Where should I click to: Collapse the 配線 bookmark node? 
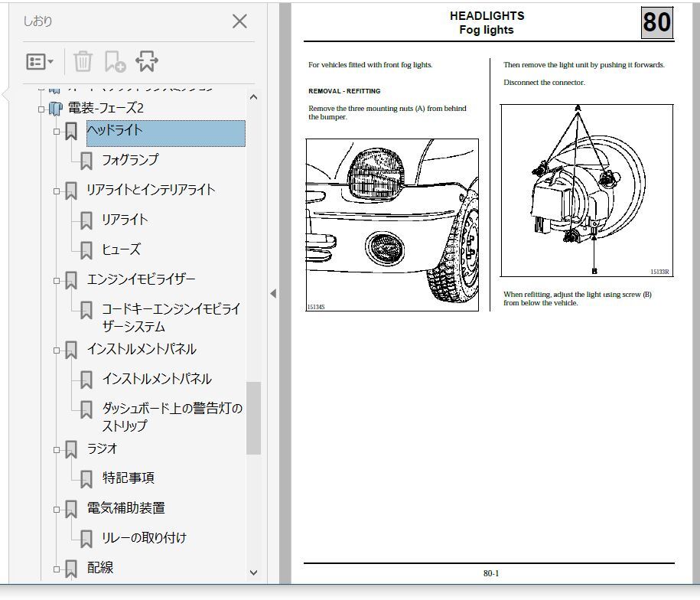tap(57, 569)
